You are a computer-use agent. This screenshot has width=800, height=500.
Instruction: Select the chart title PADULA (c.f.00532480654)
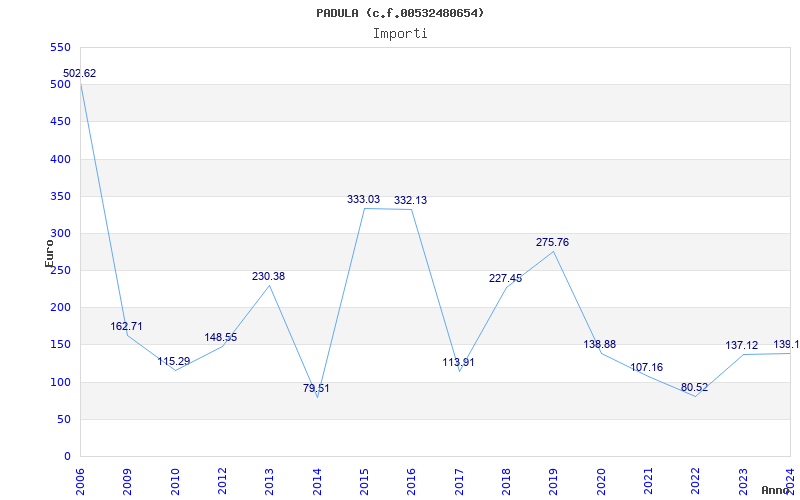[400, 13]
